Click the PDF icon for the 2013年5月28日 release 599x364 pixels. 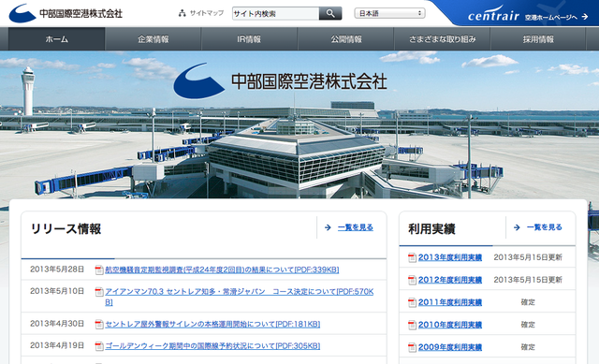pos(99,270)
